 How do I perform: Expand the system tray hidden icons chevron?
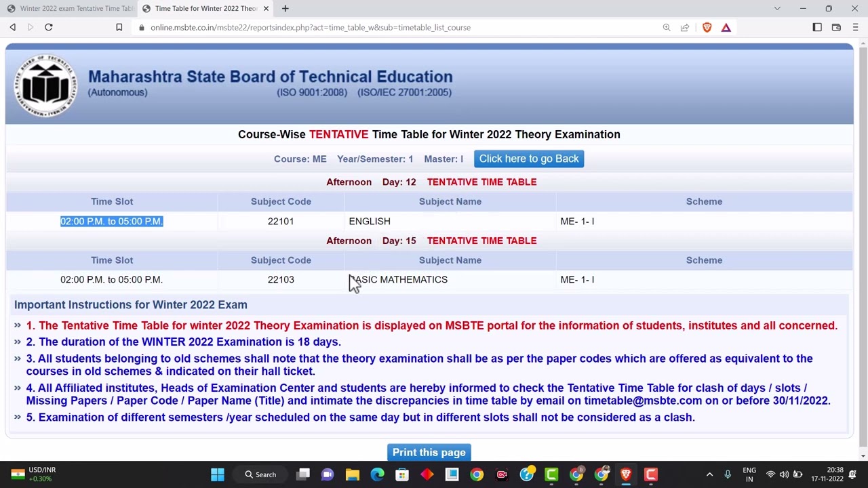709,474
